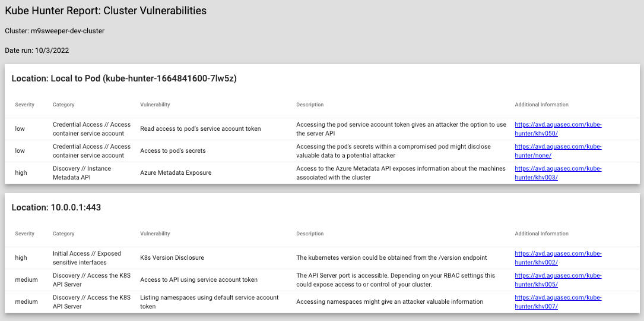Click the Location: Local to Pod heading

tap(124, 78)
